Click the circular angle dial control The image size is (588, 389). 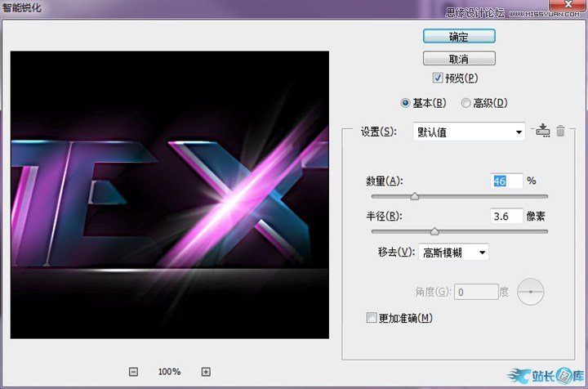pos(531,290)
